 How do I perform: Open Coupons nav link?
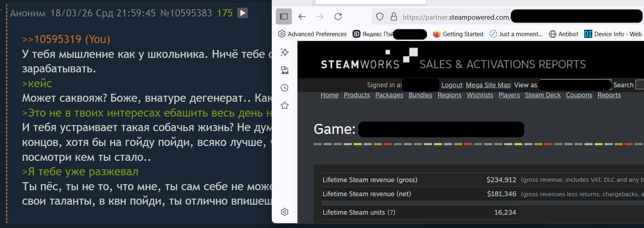point(579,95)
